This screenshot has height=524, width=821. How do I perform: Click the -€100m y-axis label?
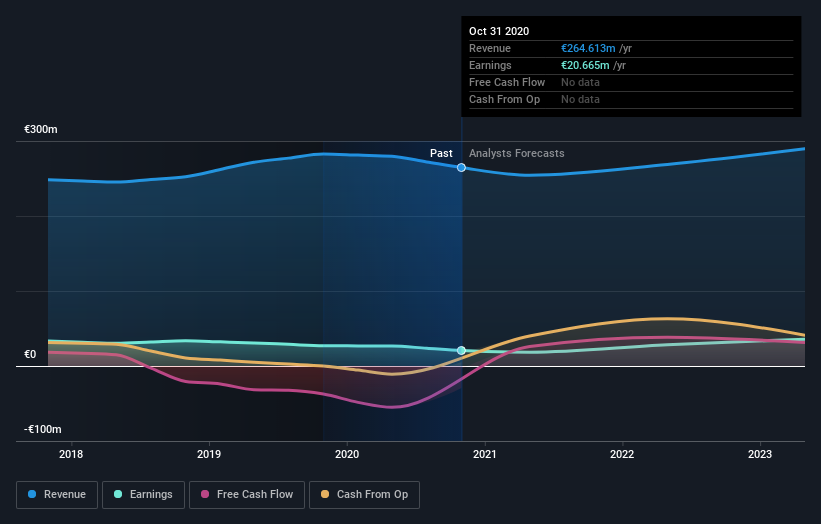click(42, 429)
